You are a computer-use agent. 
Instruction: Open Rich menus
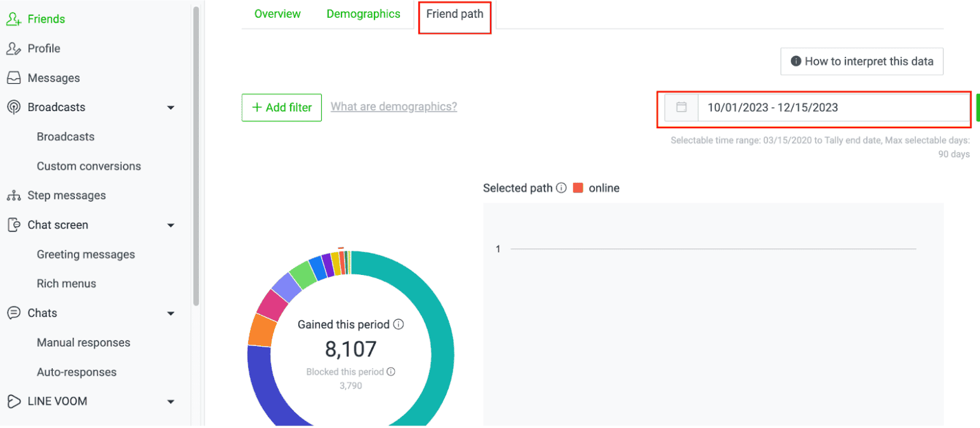[67, 284]
